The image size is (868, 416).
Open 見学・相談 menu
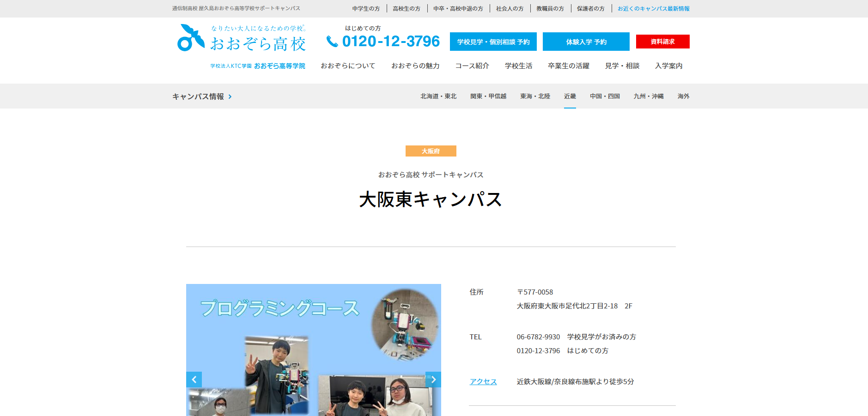point(622,66)
